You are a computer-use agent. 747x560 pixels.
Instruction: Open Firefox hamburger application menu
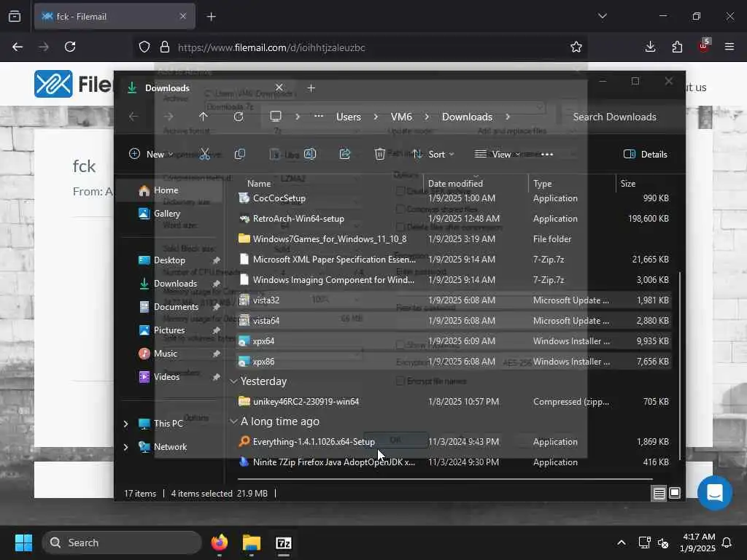[729, 47]
